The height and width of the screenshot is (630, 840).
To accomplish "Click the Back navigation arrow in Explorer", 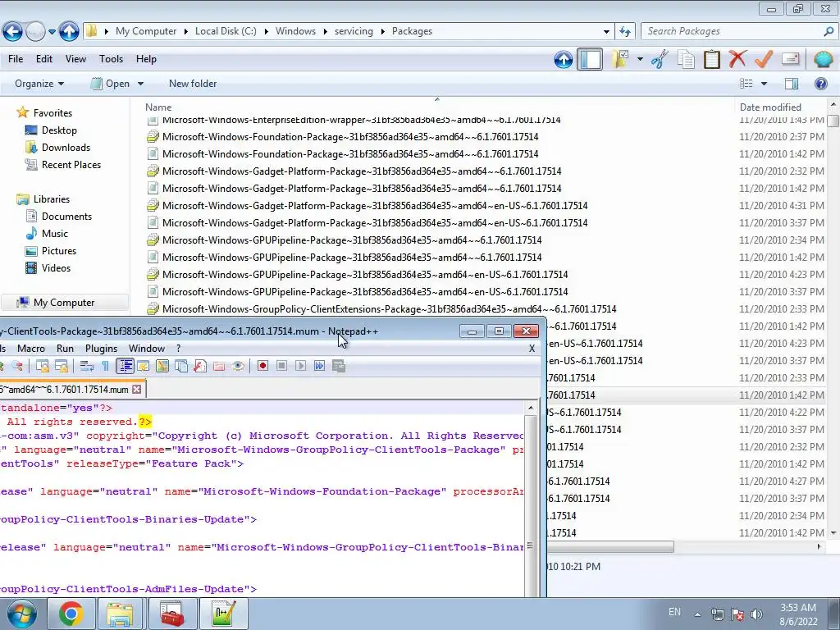I will click(x=13, y=32).
